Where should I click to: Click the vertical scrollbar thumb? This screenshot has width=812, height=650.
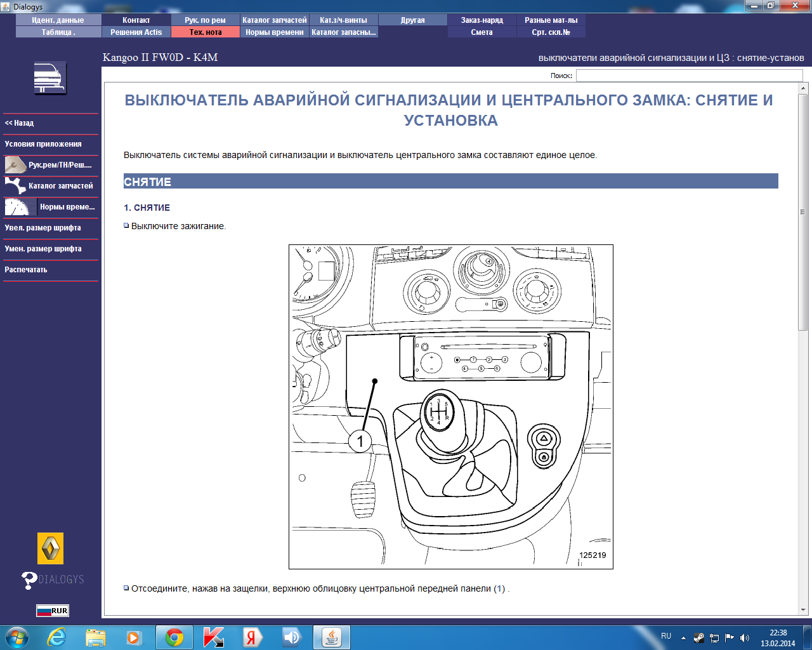coord(803,212)
